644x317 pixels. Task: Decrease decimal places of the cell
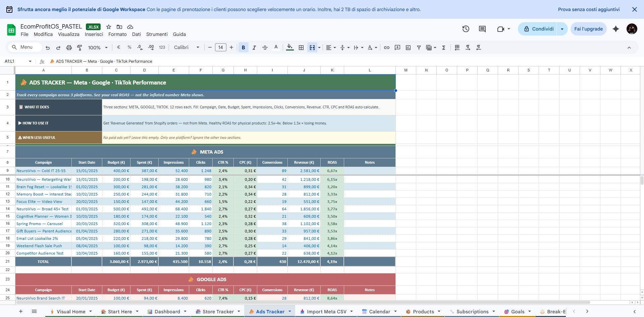tap(140, 47)
